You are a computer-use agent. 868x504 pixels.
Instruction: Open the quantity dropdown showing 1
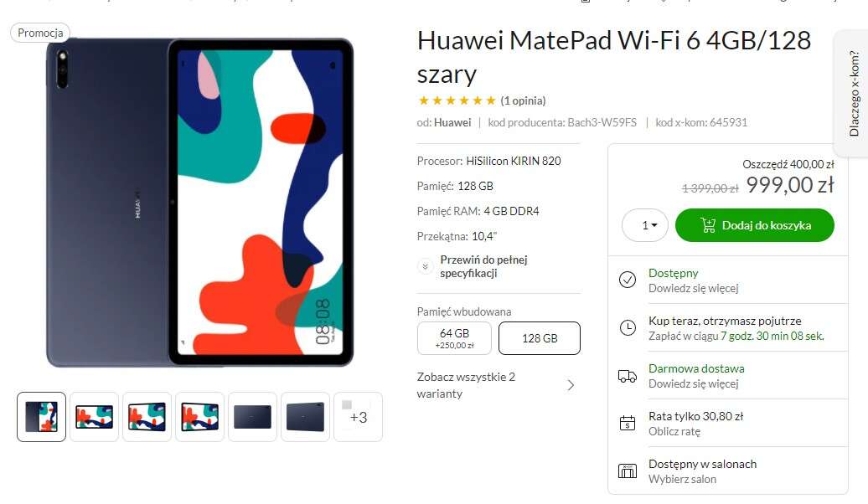coord(645,225)
